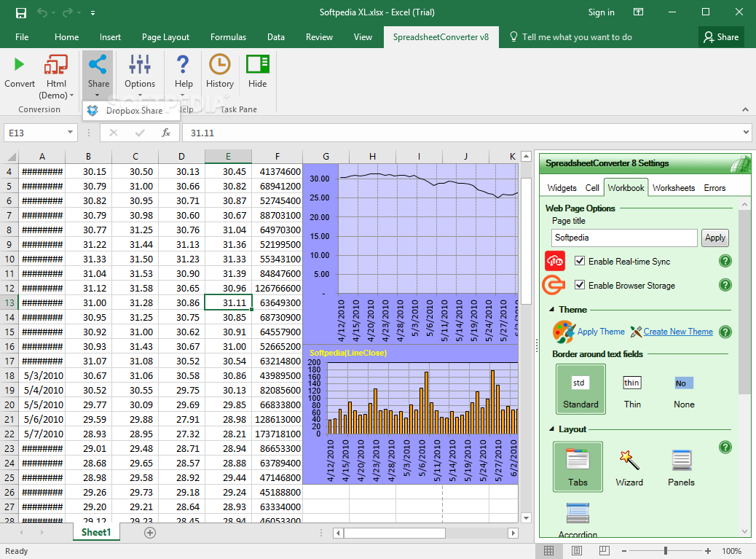The width and height of the screenshot is (756, 559).
Task: Click the Save icon in title bar
Action: (20, 12)
